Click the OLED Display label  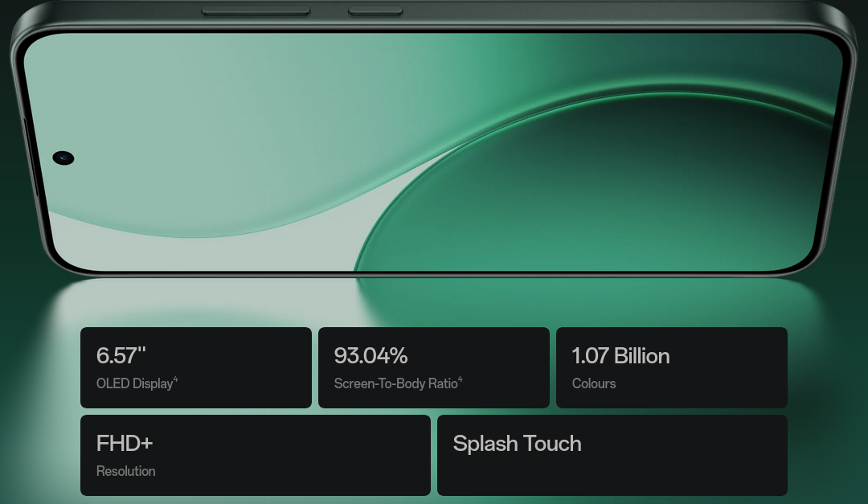pyautogui.click(x=134, y=384)
